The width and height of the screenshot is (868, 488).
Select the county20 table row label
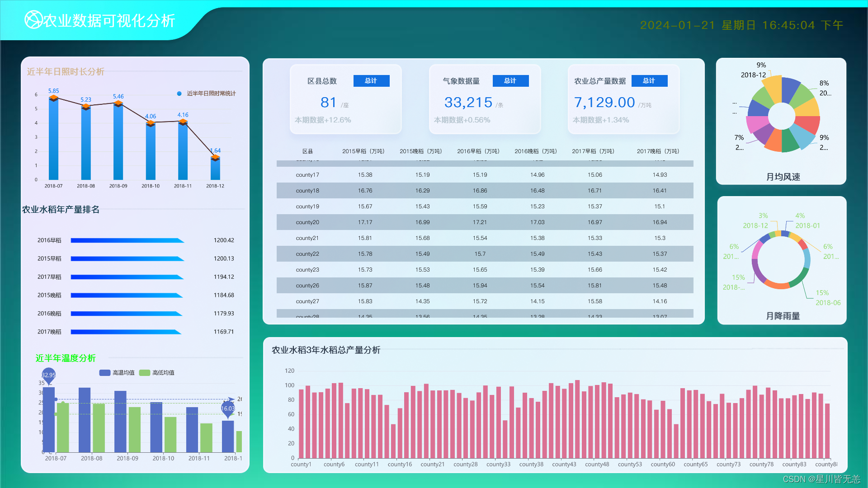pyautogui.click(x=307, y=222)
